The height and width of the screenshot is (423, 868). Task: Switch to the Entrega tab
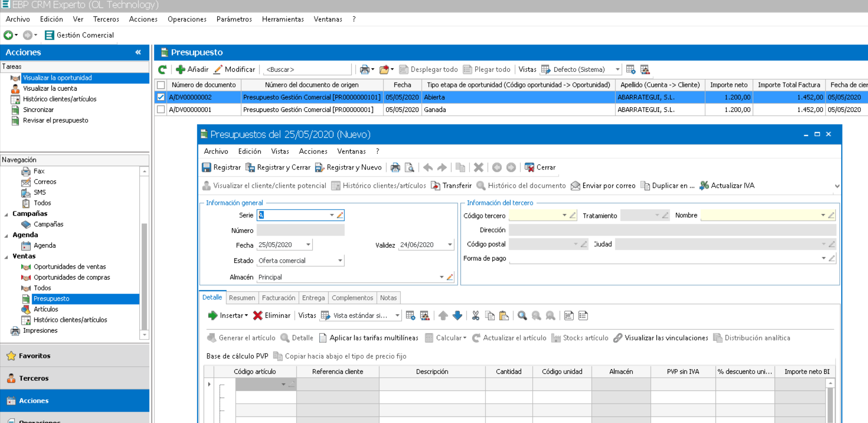[x=314, y=298]
